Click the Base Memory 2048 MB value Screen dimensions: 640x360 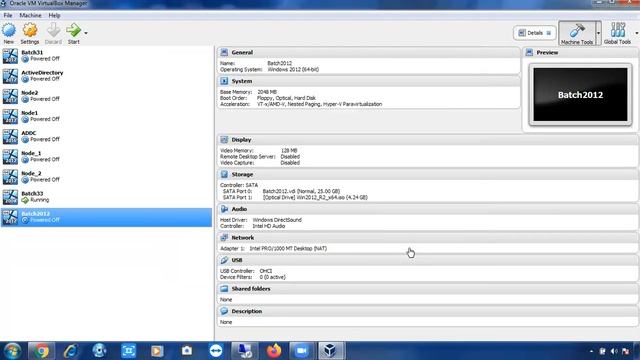267,92
